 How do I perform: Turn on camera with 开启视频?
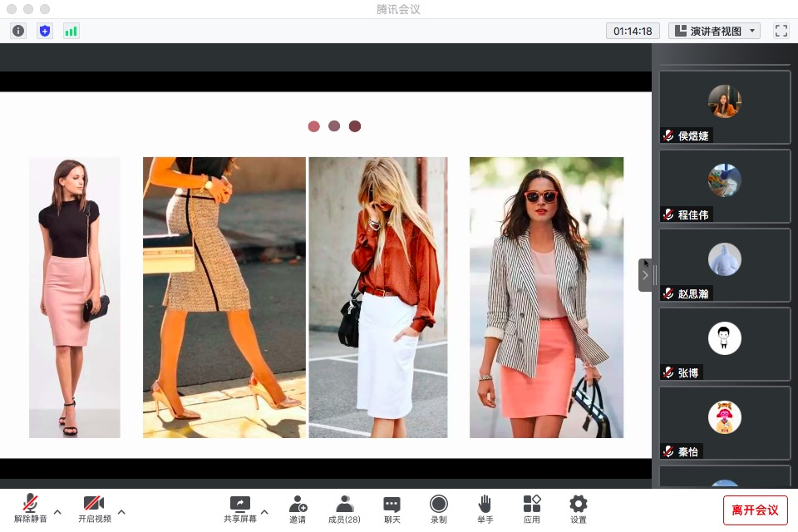tap(94, 509)
